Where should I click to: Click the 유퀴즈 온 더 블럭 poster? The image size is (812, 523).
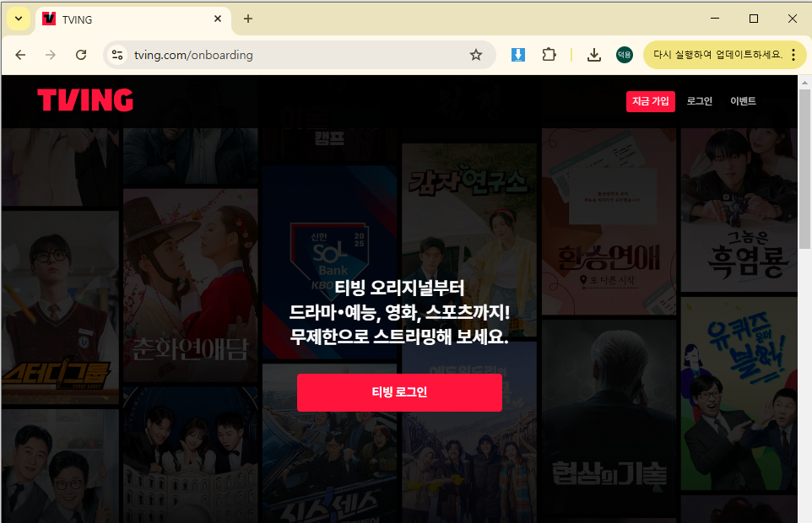739,393
